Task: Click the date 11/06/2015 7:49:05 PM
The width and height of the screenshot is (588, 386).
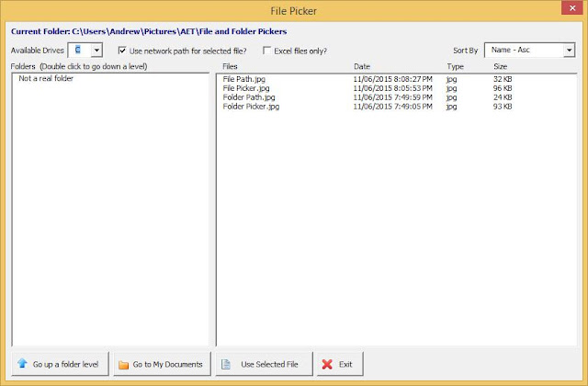Action: pos(392,107)
